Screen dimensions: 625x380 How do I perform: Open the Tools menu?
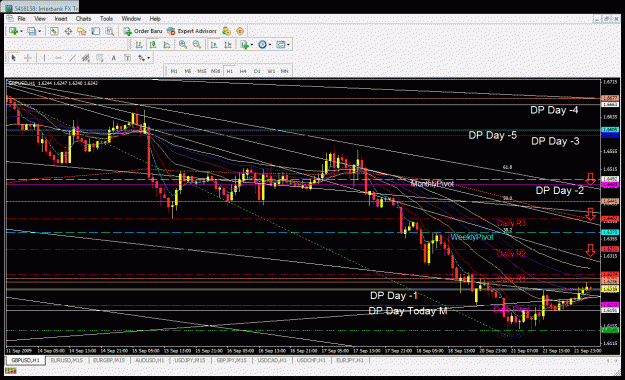pyautogui.click(x=106, y=19)
